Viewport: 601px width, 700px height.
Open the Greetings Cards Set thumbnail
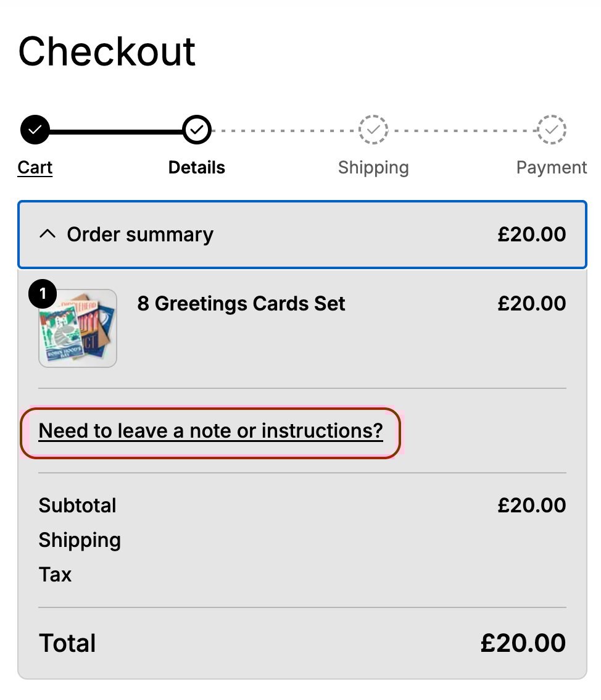78,328
